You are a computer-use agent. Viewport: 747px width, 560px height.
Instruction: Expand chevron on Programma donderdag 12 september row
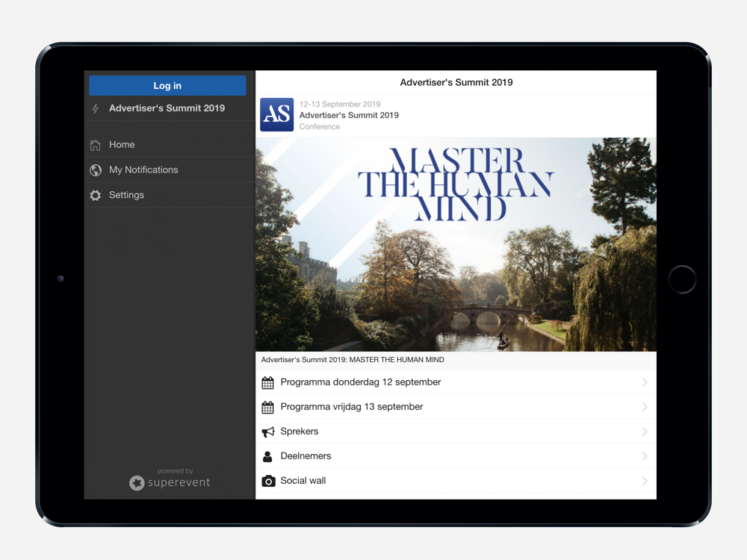click(645, 382)
